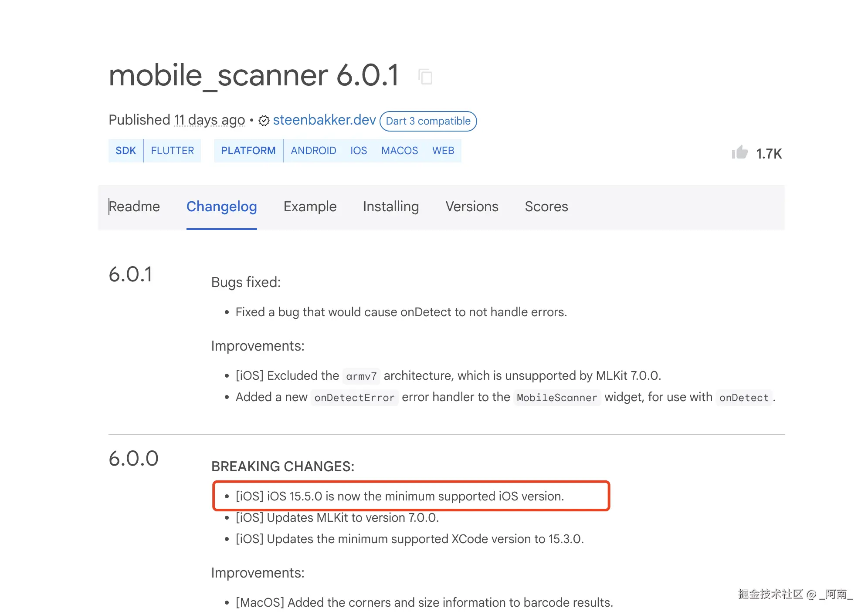This screenshot has height=615, width=868.
Task: View the Versions tab
Action: coord(471,206)
